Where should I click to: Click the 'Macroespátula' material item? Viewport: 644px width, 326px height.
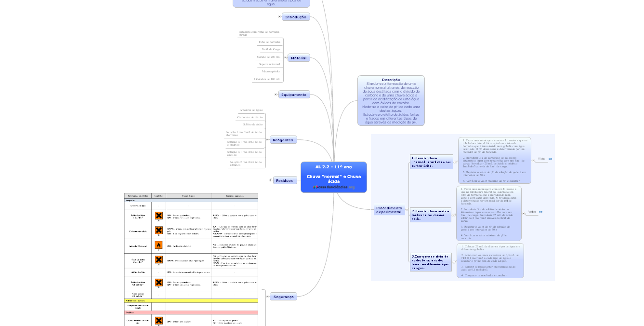pyautogui.click(x=271, y=71)
